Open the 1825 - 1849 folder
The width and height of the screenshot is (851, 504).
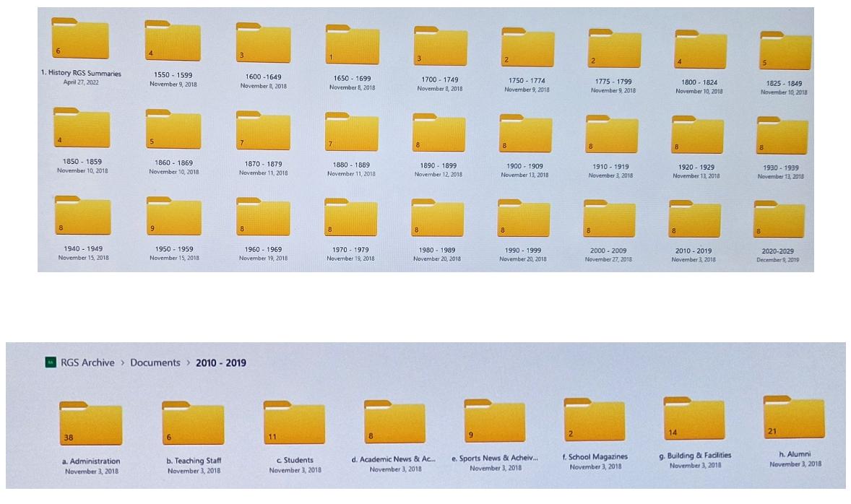click(786, 51)
